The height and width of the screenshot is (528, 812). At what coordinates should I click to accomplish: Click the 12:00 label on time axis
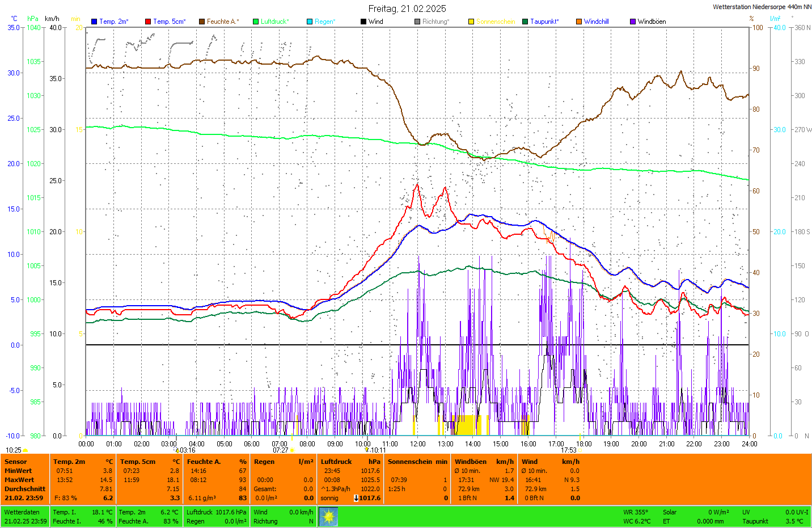pyautogui.click(x=418, y=444)
